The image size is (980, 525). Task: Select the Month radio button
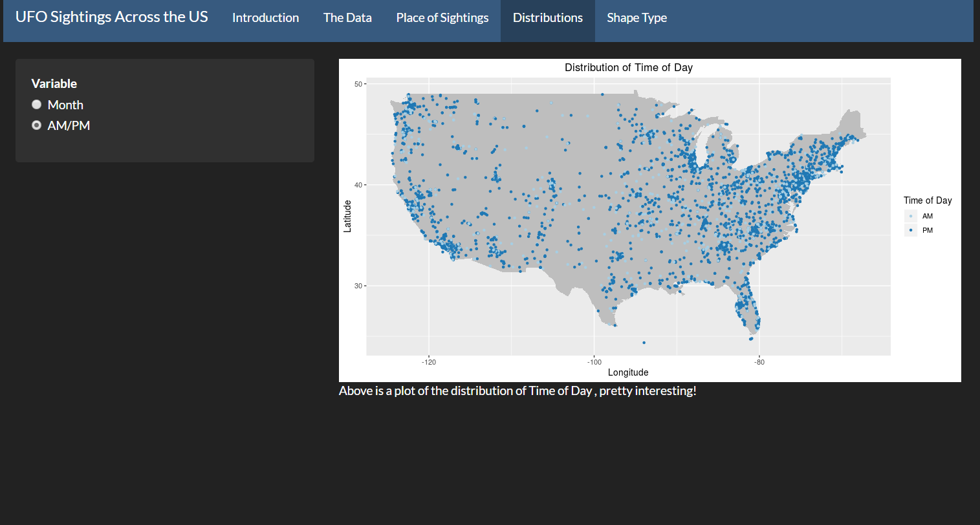37,105
